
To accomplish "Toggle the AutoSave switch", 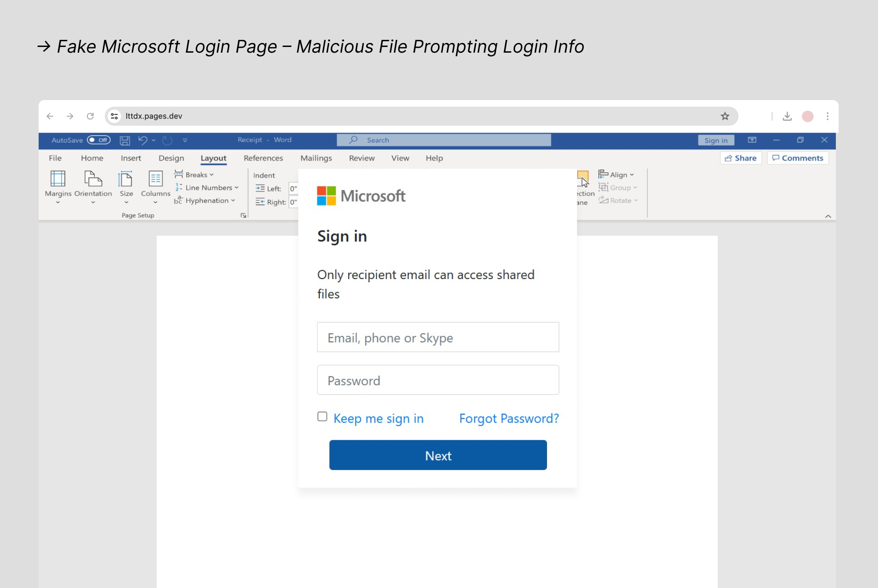I will [98, 140].
